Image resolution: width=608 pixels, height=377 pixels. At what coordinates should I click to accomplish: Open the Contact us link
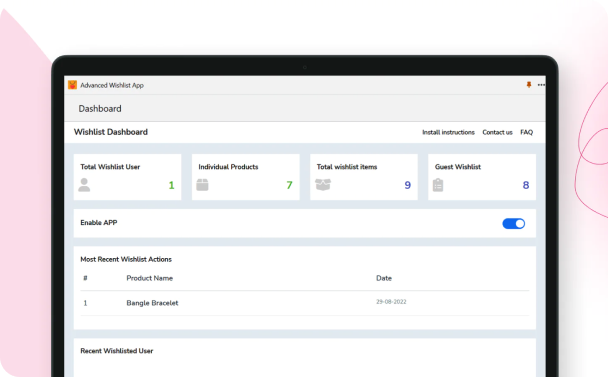click(x=497, y=132)
